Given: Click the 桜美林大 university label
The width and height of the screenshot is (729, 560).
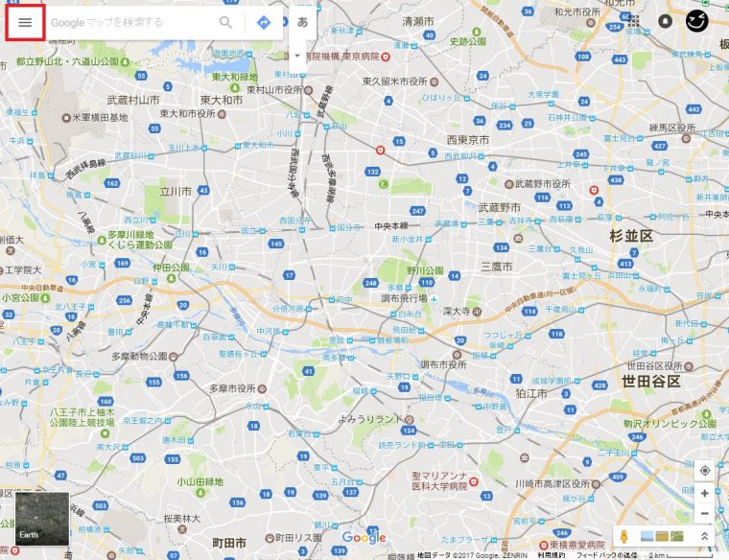Looking at the screenshot, I should (x=182, y=518).
